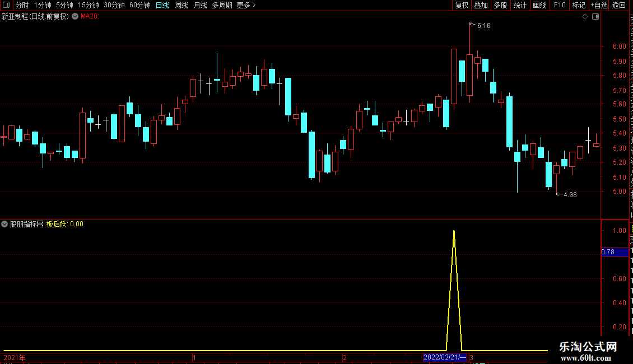Open the sub-chart indicator dropdown beside 股朋指标网

point(4,224)
